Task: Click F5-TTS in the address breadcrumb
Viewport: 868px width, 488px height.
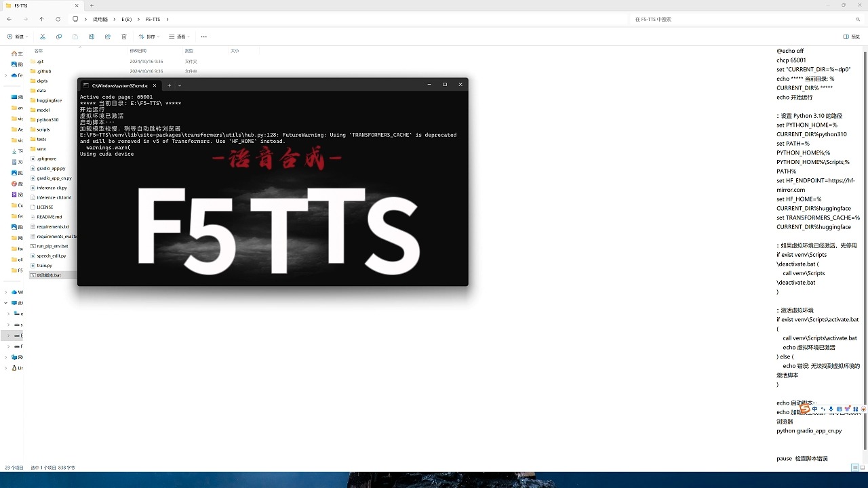Action: pyautogui.click(x=153, y=19)
